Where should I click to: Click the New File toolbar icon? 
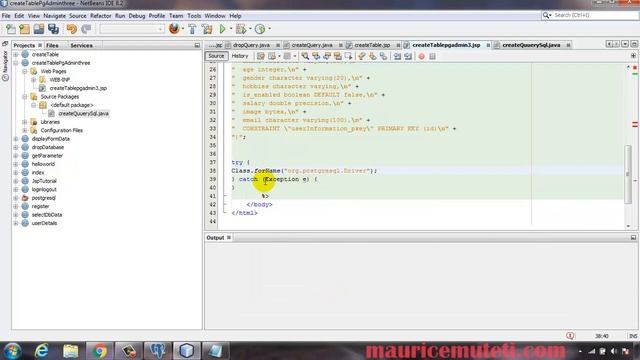click(x=11, y=29)
